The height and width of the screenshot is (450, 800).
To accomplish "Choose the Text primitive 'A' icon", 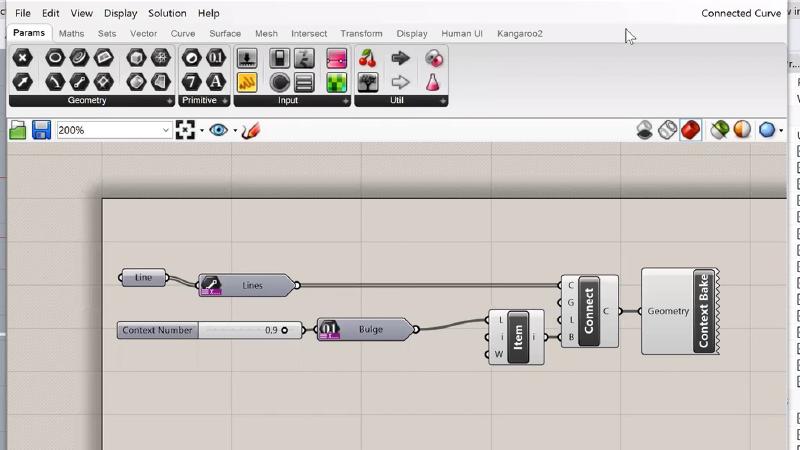I will [x=215, y=81].
